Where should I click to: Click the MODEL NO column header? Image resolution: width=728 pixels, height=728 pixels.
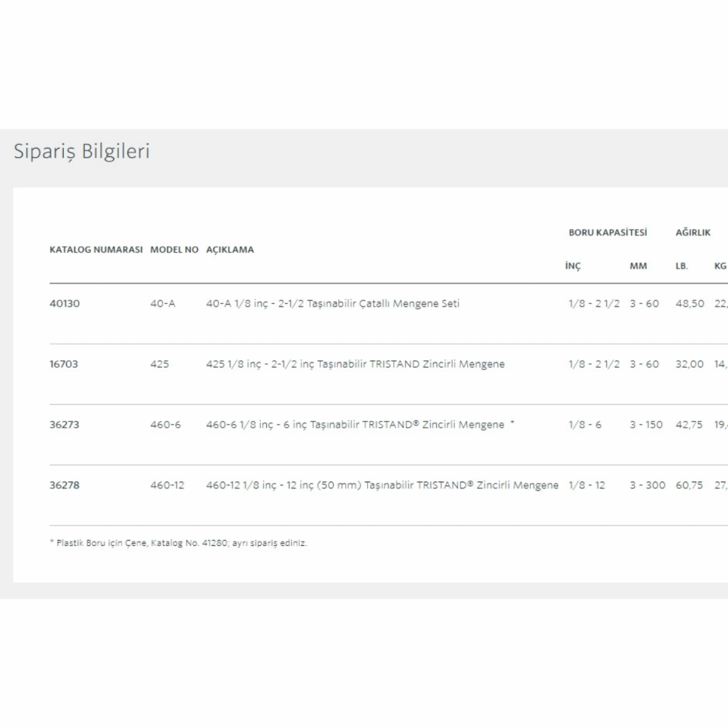click(x=174, y=249)
